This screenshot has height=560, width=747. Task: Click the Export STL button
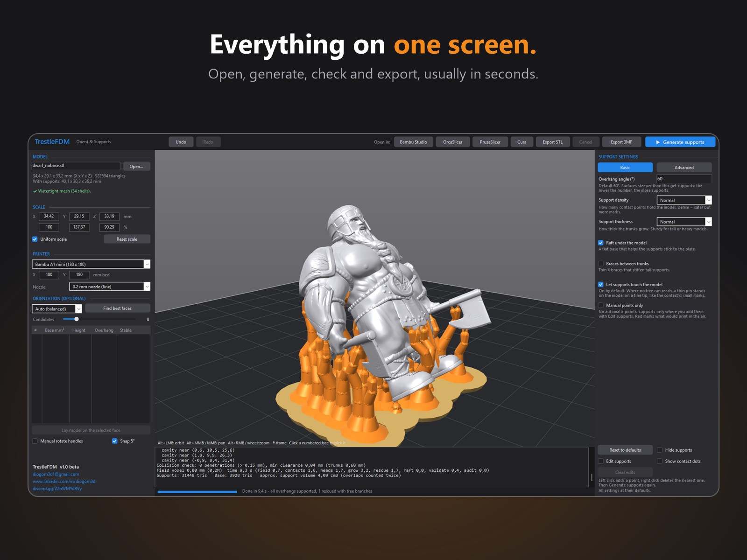[552, 142]
